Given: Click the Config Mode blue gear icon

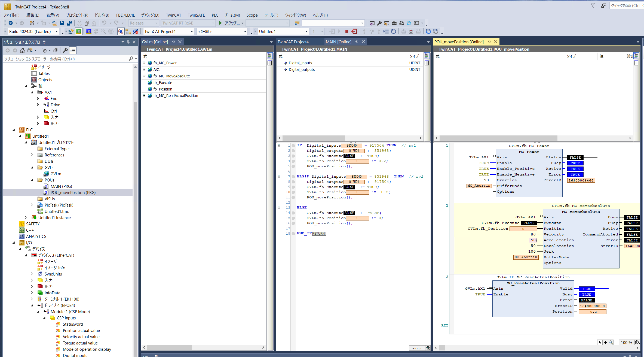Looking at the screenshot, I should pyautogui.click(x=89, y=32).
